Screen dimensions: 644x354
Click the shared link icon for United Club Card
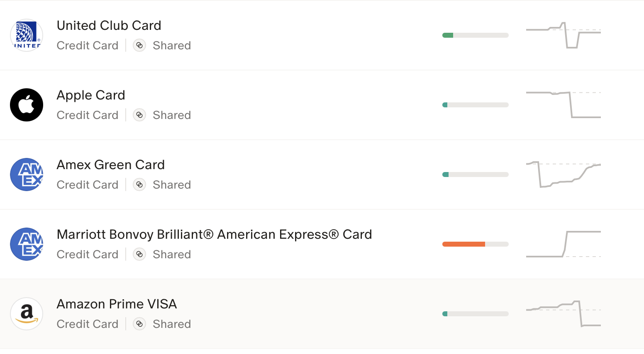click(x=139, y=45)
